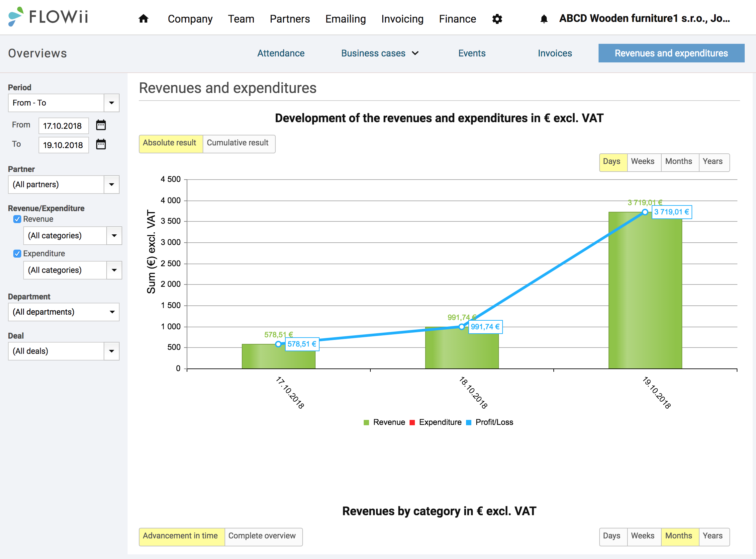756x559 pixels.
Task: Go to the Invoices overview
Action: click(555, 53)
